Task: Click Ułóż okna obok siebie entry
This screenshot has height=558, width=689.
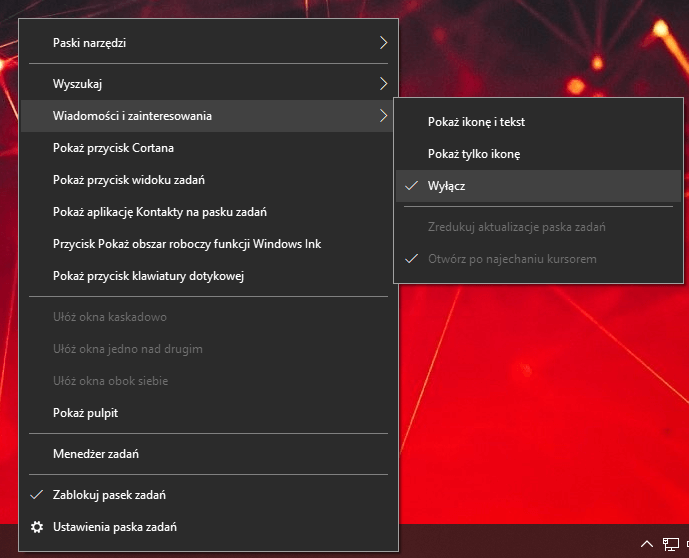Action: (208, 381)
